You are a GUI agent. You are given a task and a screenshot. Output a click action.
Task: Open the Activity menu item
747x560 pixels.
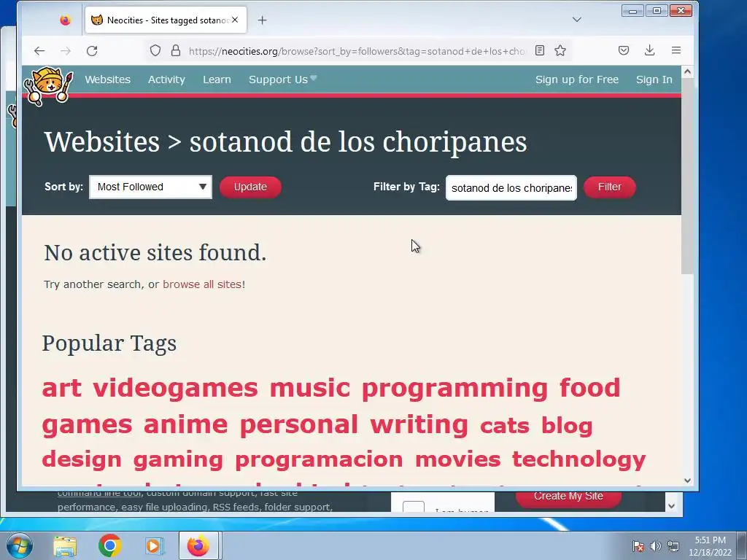point(166,79)
